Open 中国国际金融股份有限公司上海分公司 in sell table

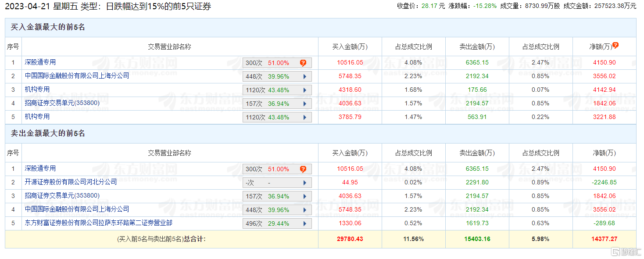click(x=77, y=209)
